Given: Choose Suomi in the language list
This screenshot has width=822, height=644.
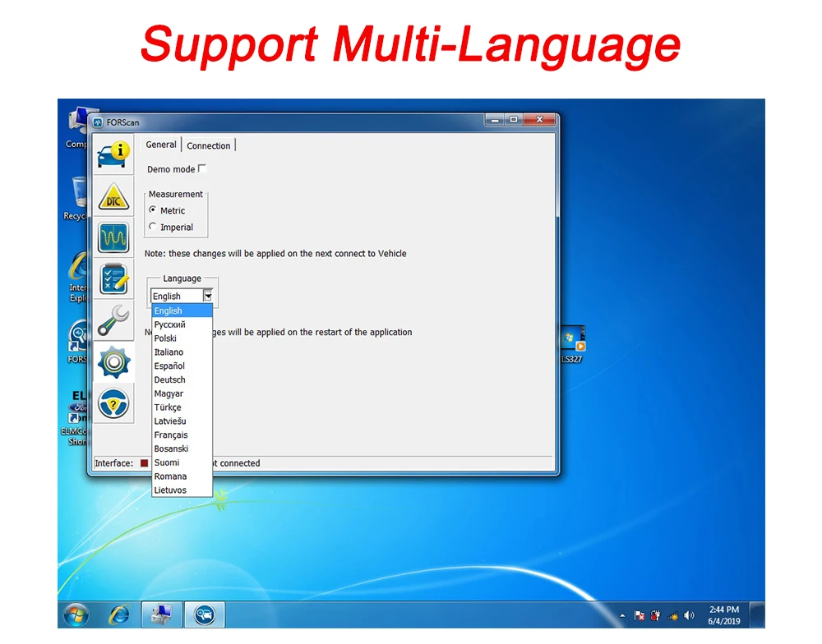Looking at the screenshot, I should 182,462.
